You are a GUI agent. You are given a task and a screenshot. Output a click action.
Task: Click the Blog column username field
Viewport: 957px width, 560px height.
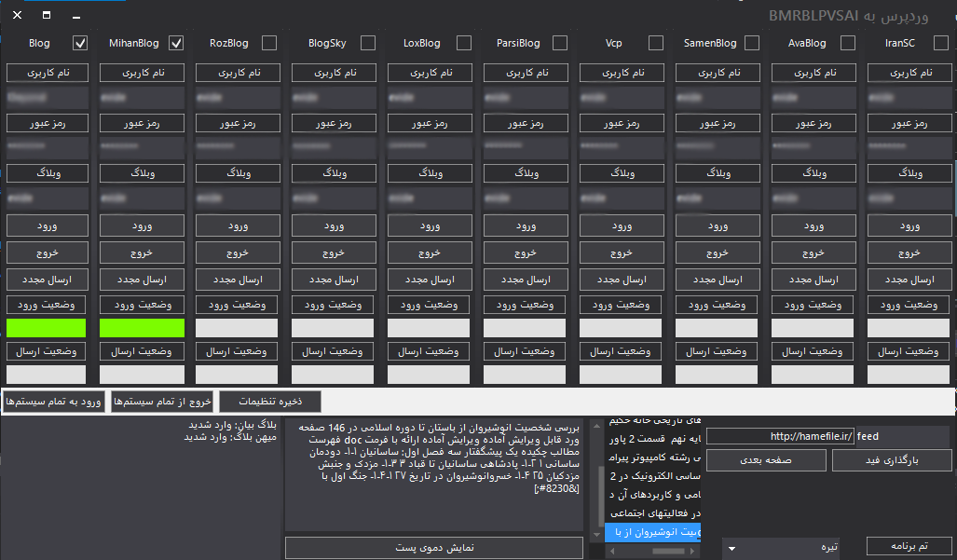tap(47, 98)
